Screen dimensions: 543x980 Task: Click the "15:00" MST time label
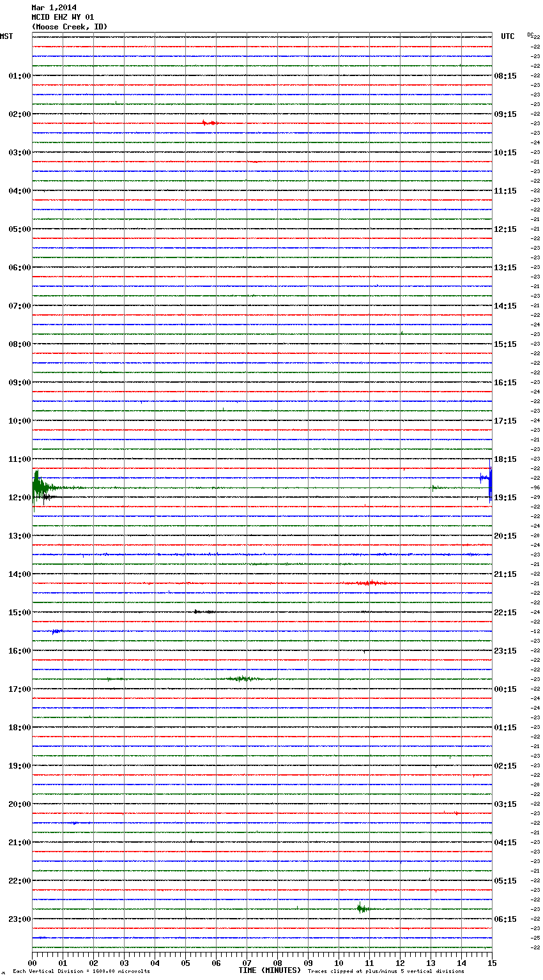click(20, 613)
